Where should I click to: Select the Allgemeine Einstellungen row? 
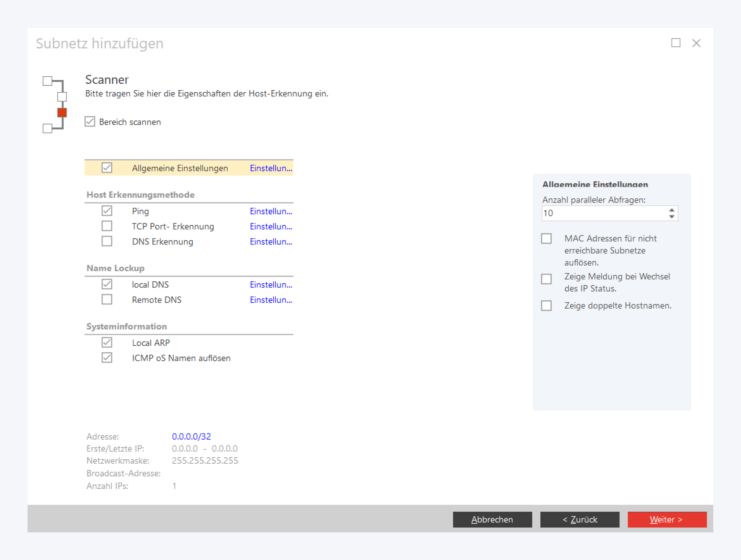click(180, 168)
